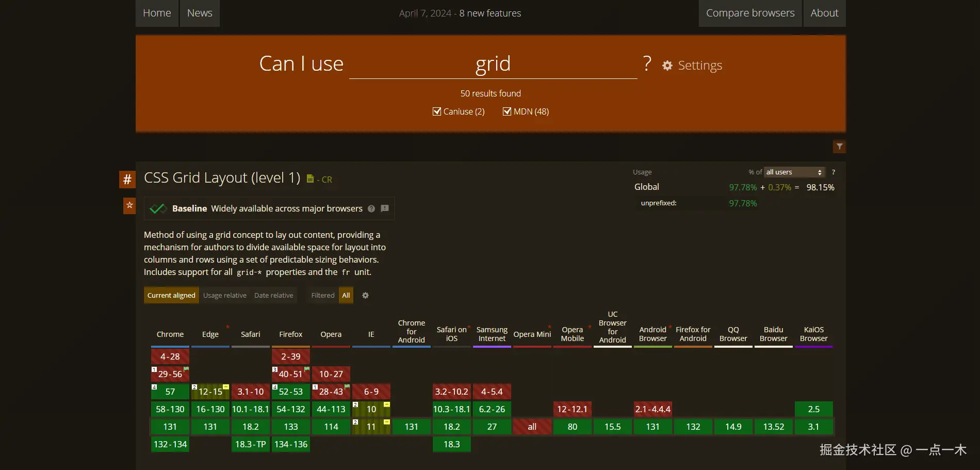
Task: Click the Chrome for Android column header
Action: coord(412,331)
